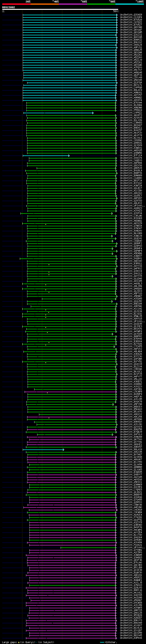This screenshot has height=644, width=146.
Task: Click the Large gaps legend text
Action: click(28, 642)
